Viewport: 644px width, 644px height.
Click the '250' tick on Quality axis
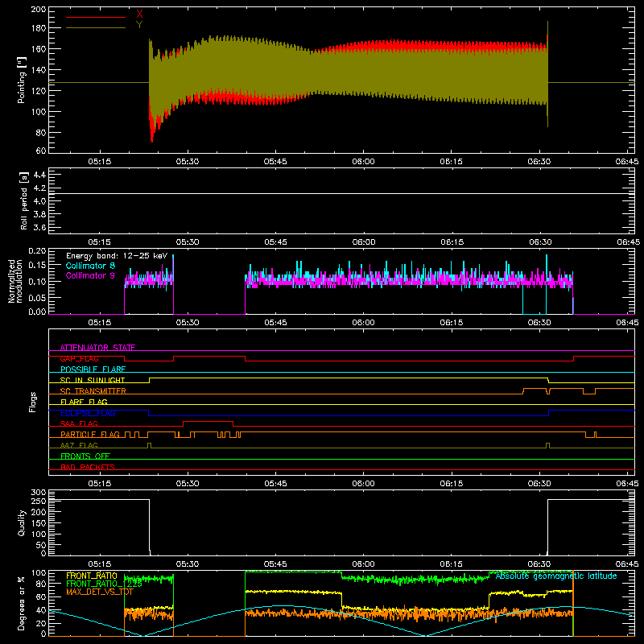(x=38, y=502)
